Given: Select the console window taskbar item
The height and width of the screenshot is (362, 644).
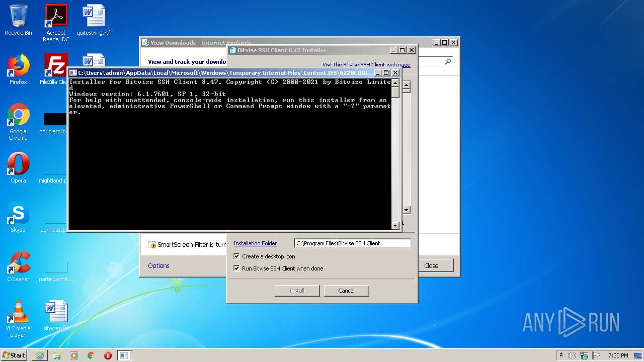Looking at the screenshot, I should 124,355.
